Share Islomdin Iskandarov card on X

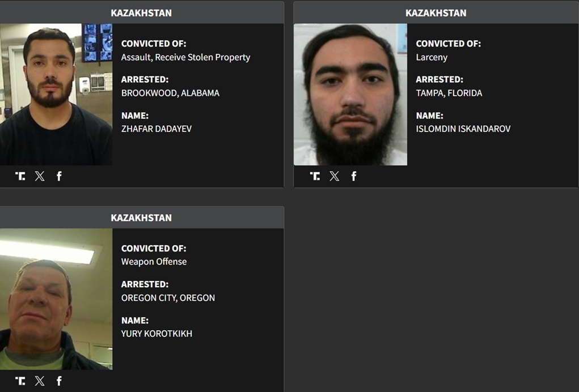(x=334, y=176)
